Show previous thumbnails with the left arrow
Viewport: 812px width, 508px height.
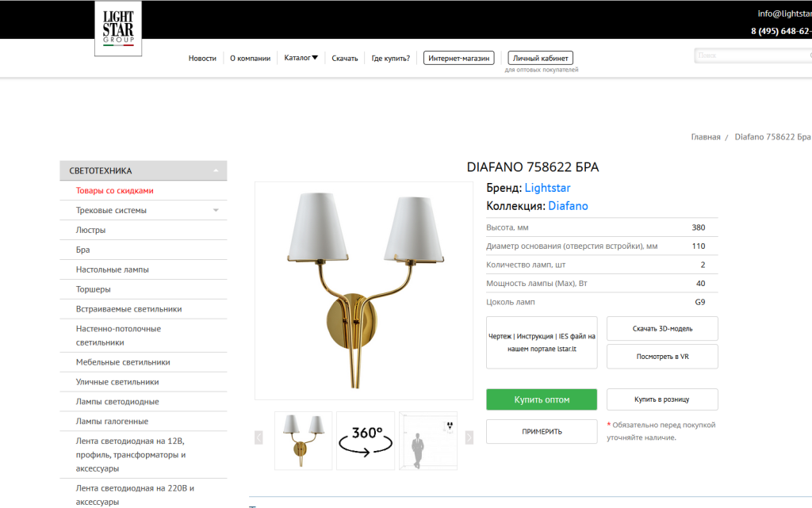click(x=259, y=437)
